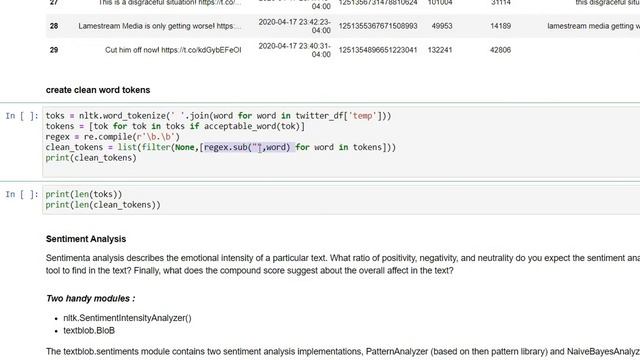Click the value 132241 in row 29
The height and width of the screenshot is (360, 640).
pos(440,50)
